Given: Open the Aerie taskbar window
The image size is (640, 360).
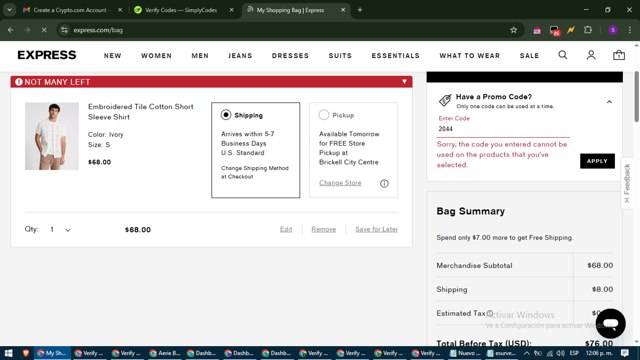Looking at the screenshot, I should point(164,353).
